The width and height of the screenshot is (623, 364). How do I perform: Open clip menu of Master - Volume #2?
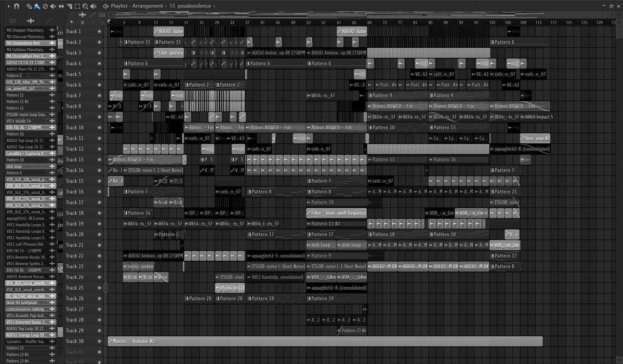coord(111,341)
